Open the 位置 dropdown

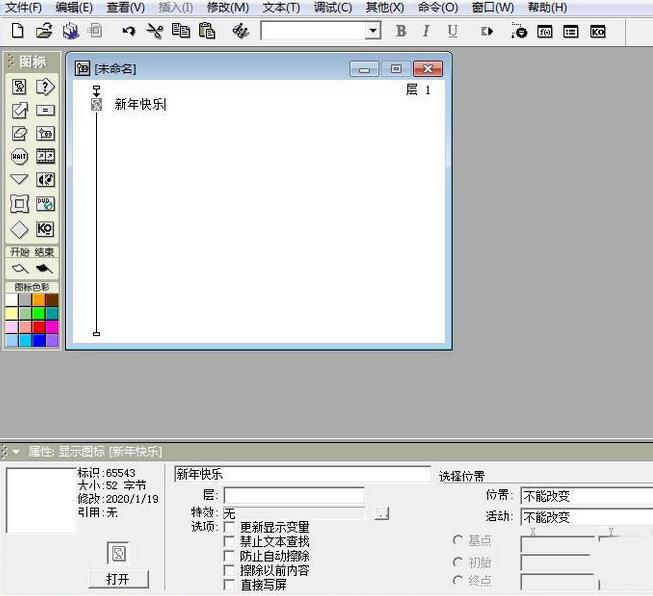(x=587, y=496)
